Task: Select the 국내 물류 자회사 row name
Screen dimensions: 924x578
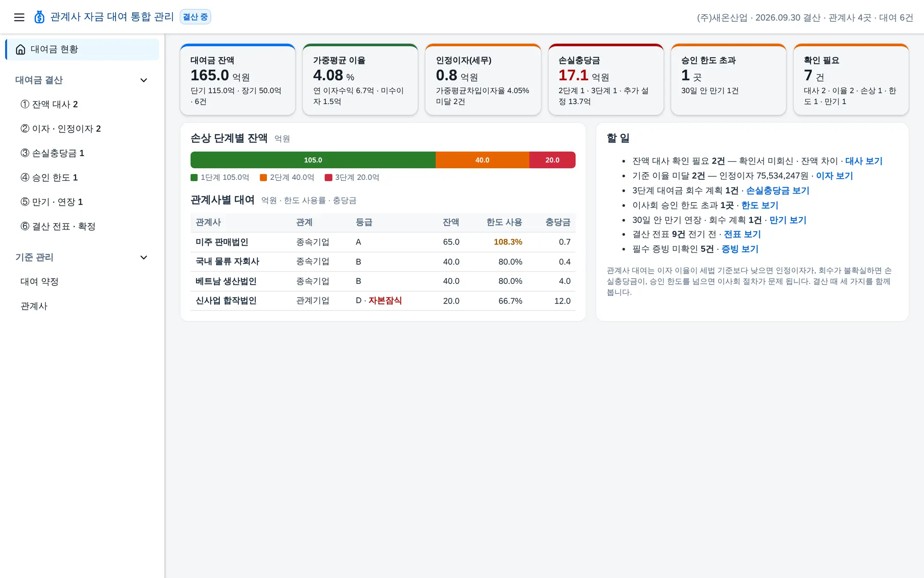Action: click(x=228, y=262)
